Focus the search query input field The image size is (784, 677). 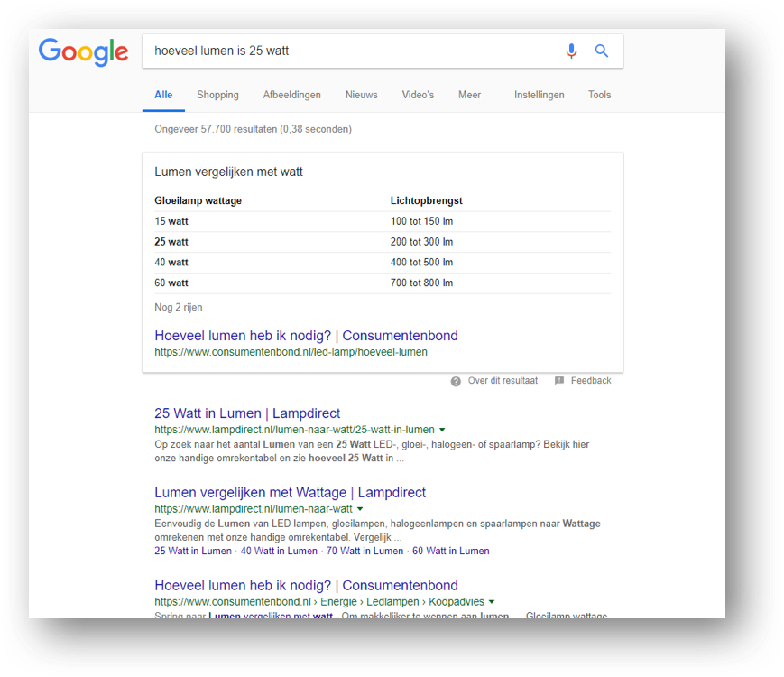pos(352,51)
